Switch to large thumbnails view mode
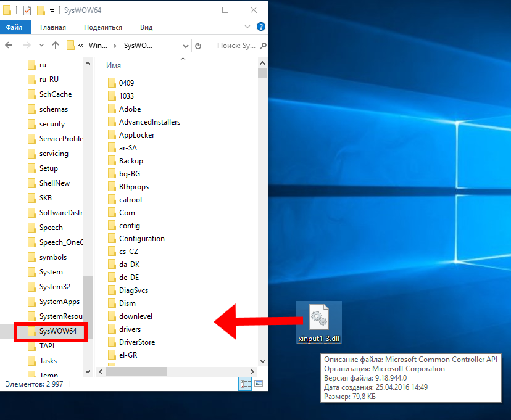The image size is (511, 420). coord(259,384)
